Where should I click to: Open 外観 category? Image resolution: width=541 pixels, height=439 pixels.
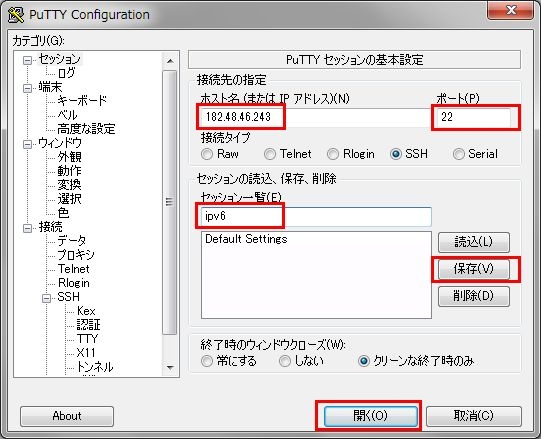(x=69, y=157)
